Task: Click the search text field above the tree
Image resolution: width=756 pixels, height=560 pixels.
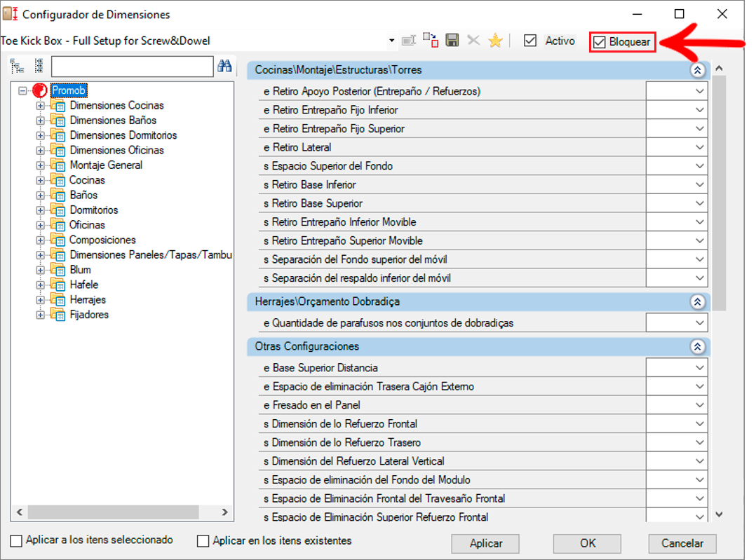Action: pos(132,67)
